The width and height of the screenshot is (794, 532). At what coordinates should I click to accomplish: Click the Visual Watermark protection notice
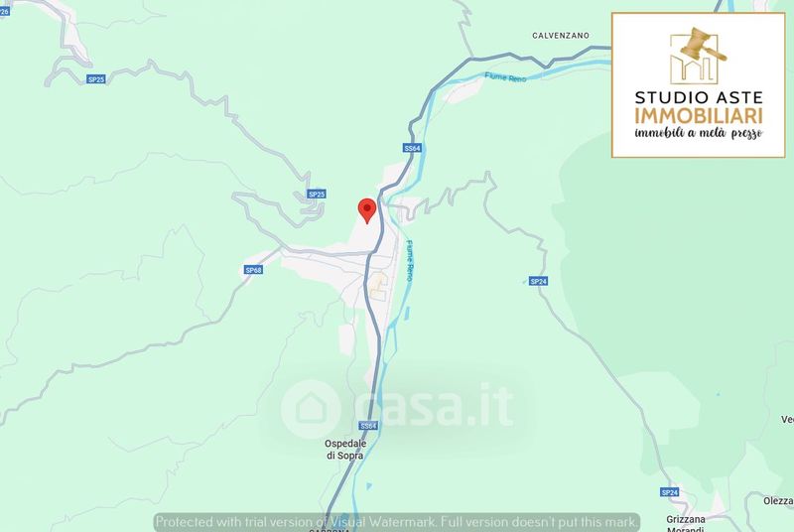[x=396, y=522]
